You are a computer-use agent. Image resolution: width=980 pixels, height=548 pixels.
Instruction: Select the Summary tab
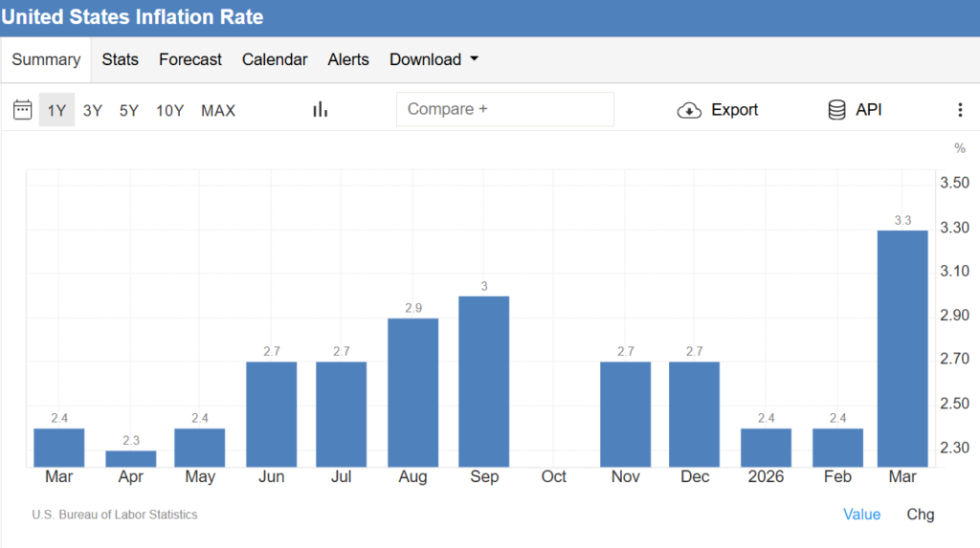[x=46, y=59]
